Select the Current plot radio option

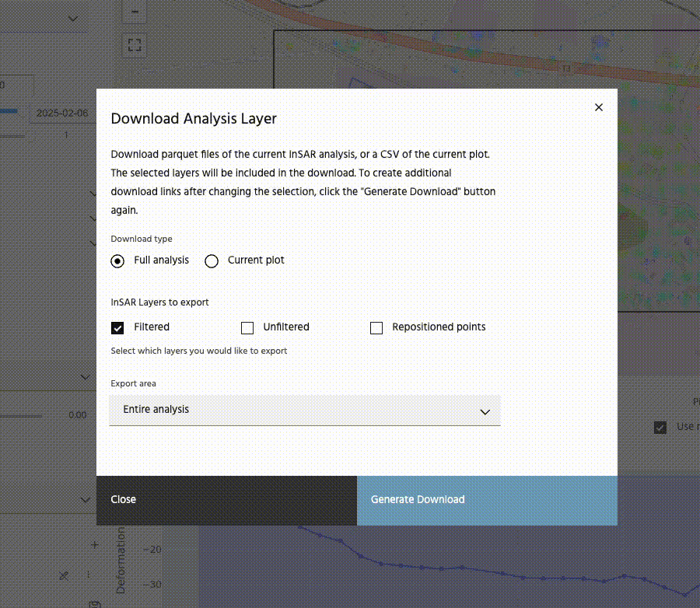click(212, 261)
